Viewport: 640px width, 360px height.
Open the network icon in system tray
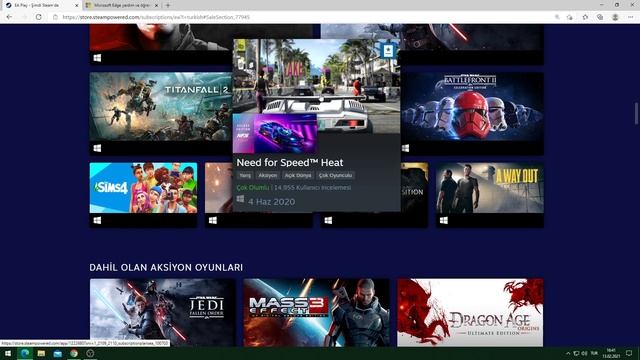(x=576, y=353)
